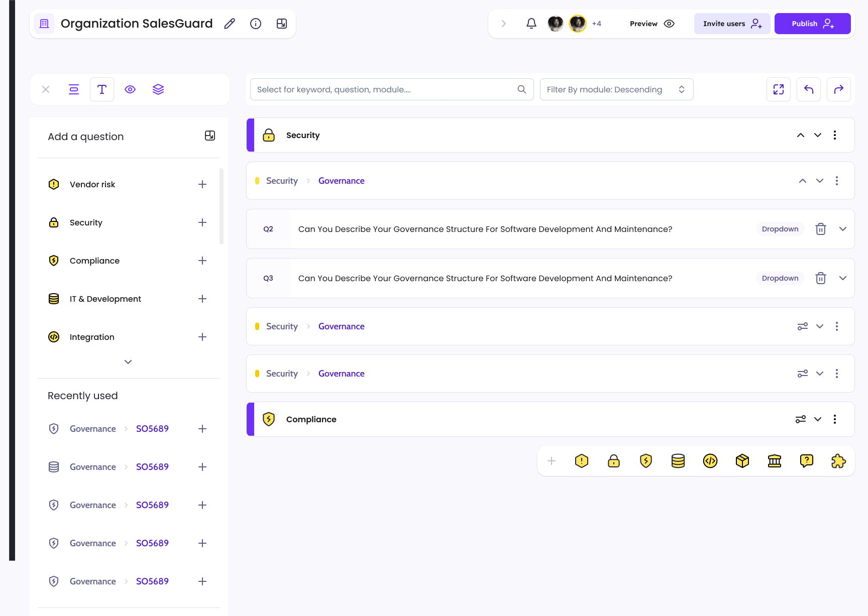Expand question Q3 details chevron
This screenshot has width=868, height=616.
point(842,278)
